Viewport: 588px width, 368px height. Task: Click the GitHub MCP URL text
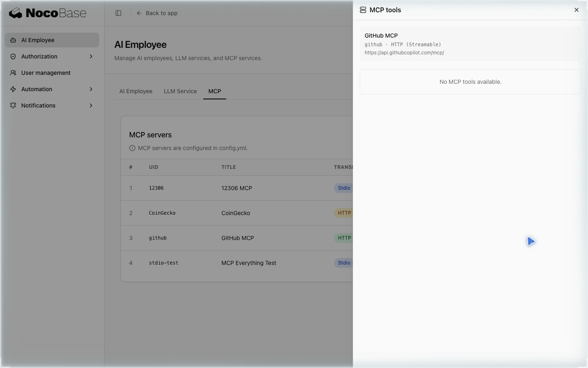(404, 53)
